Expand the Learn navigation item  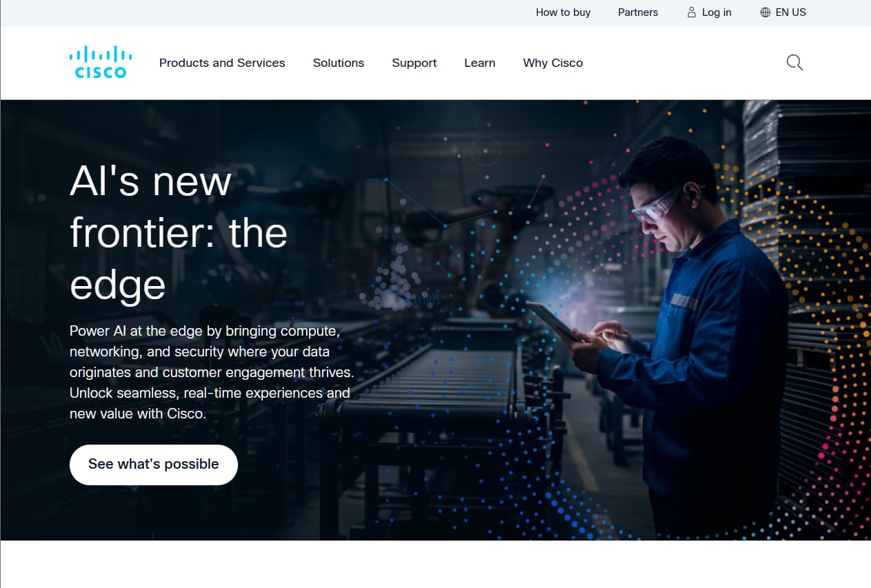pyautogui.click(x=480, y=63)
